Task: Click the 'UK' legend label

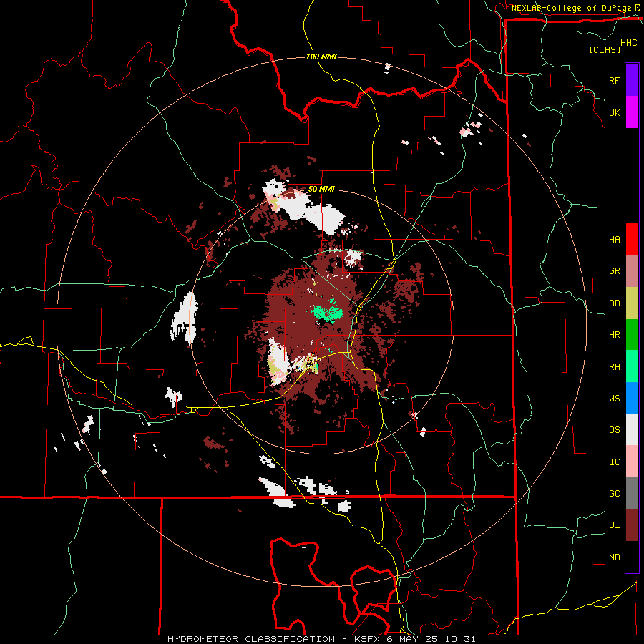Action: tap(614, 112)
